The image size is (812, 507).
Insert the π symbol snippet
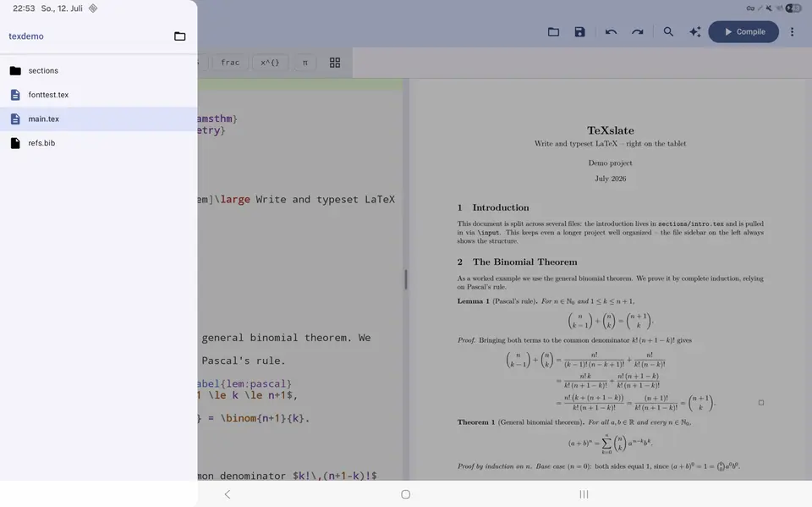click(x=305, y=63)
